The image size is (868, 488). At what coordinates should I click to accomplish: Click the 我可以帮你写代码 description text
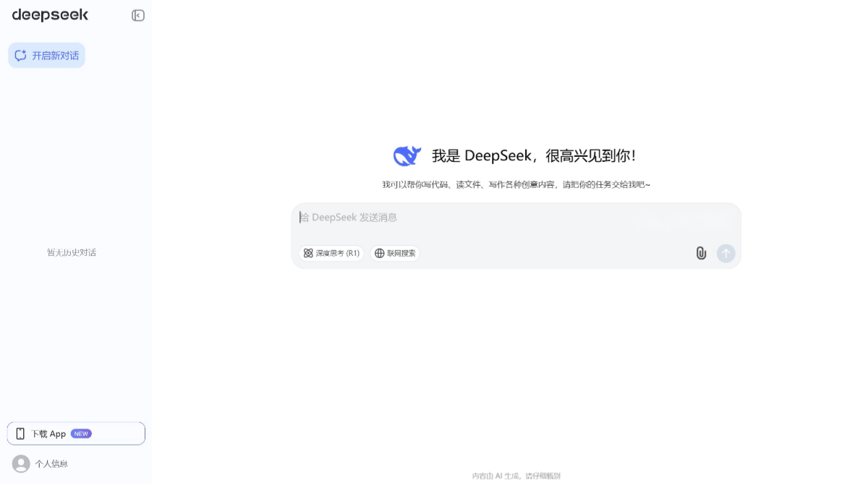(516, 185)
